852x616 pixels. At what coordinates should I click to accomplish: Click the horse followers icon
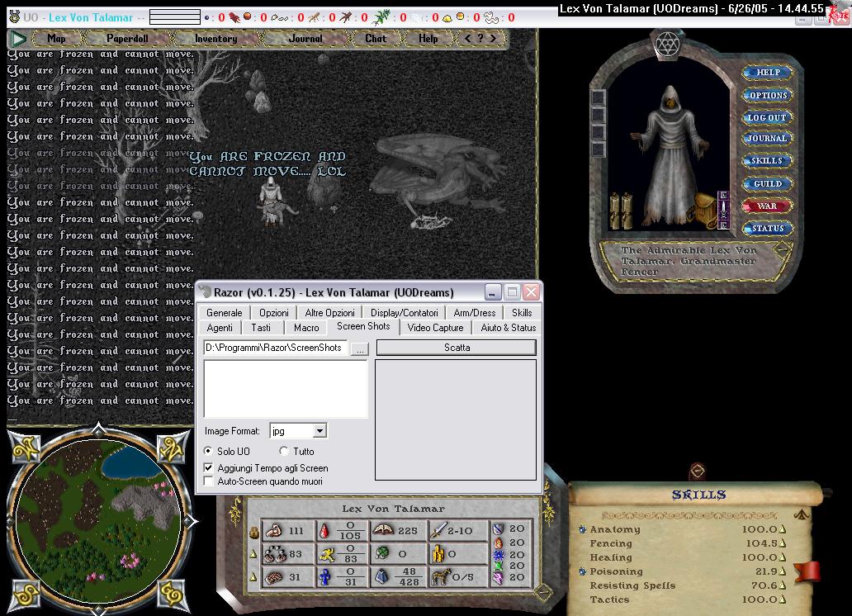point(441,577)
